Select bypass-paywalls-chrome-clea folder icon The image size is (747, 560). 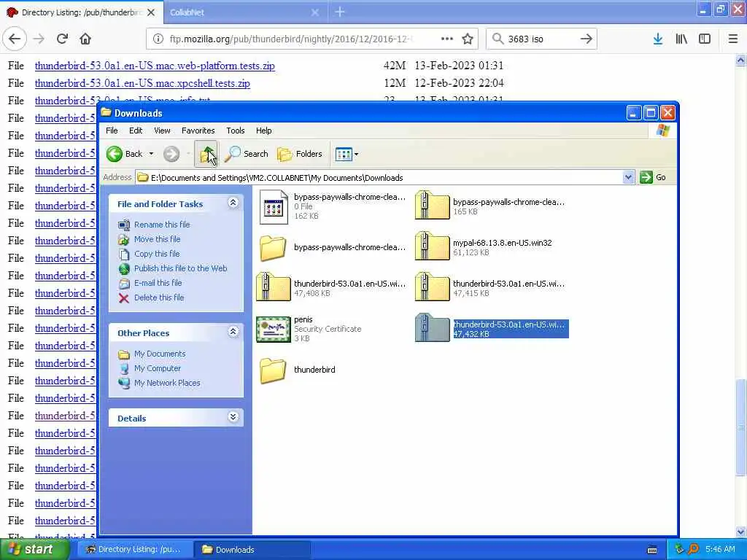[x=273, y=248]
